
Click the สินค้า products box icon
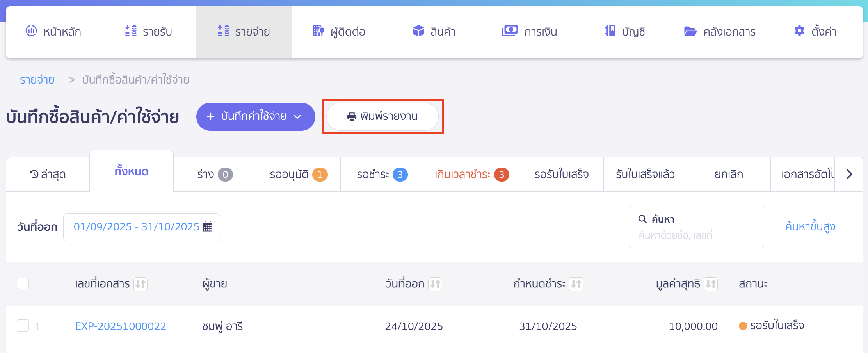pos(418,31)
